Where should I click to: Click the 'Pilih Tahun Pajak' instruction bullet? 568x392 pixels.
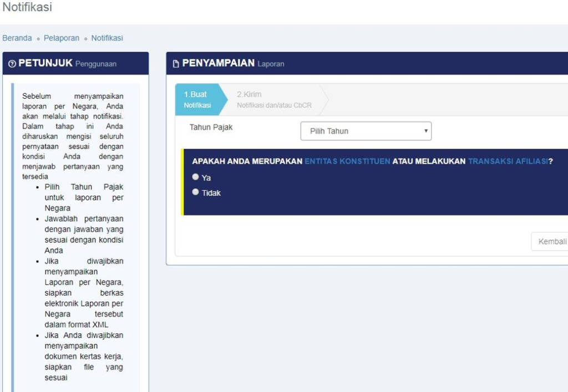tap(84, 197)
